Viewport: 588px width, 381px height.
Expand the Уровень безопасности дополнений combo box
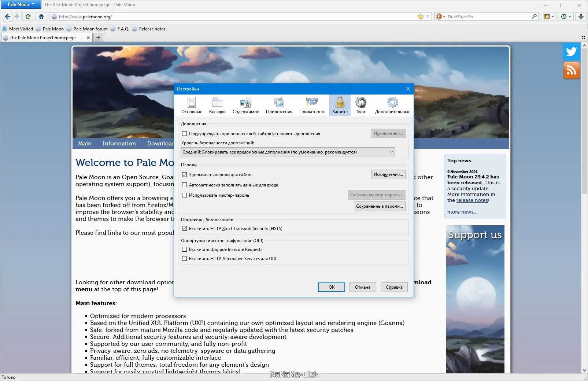coord(288,152)
